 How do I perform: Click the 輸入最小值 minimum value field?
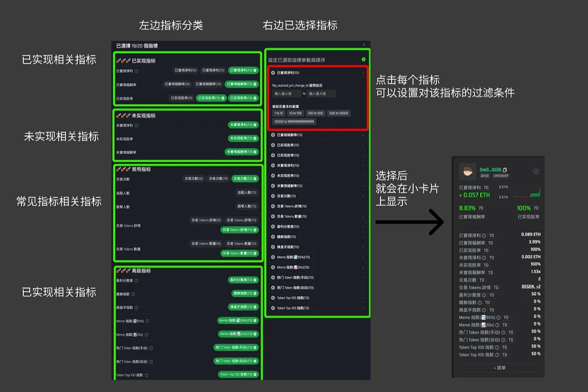[x=287, y=93]
